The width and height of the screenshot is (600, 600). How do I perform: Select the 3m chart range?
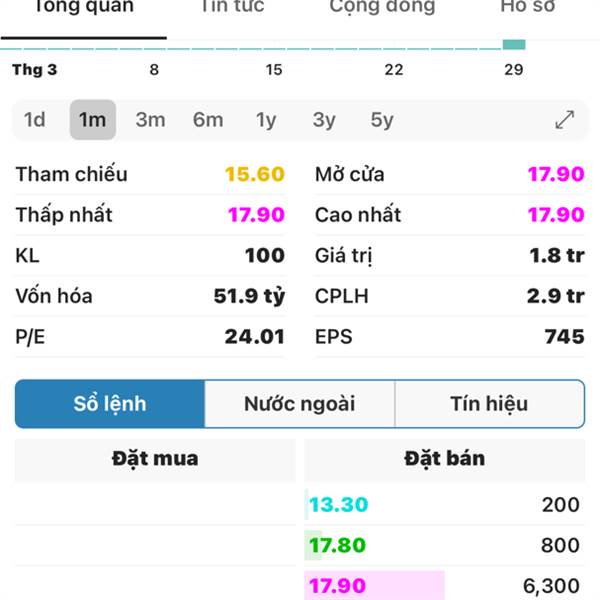coord(150,120)
